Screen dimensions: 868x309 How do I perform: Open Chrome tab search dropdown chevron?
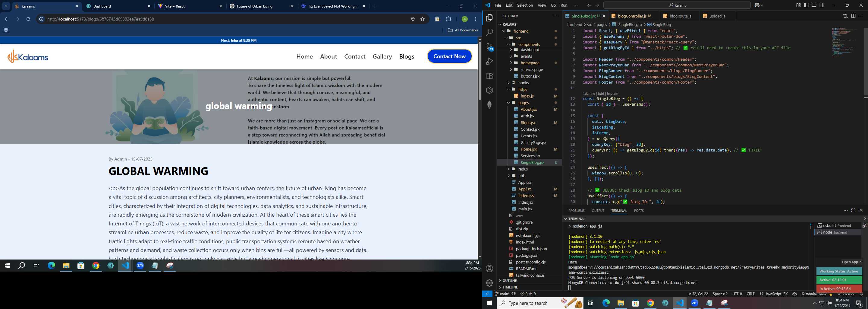click(6, 6)
